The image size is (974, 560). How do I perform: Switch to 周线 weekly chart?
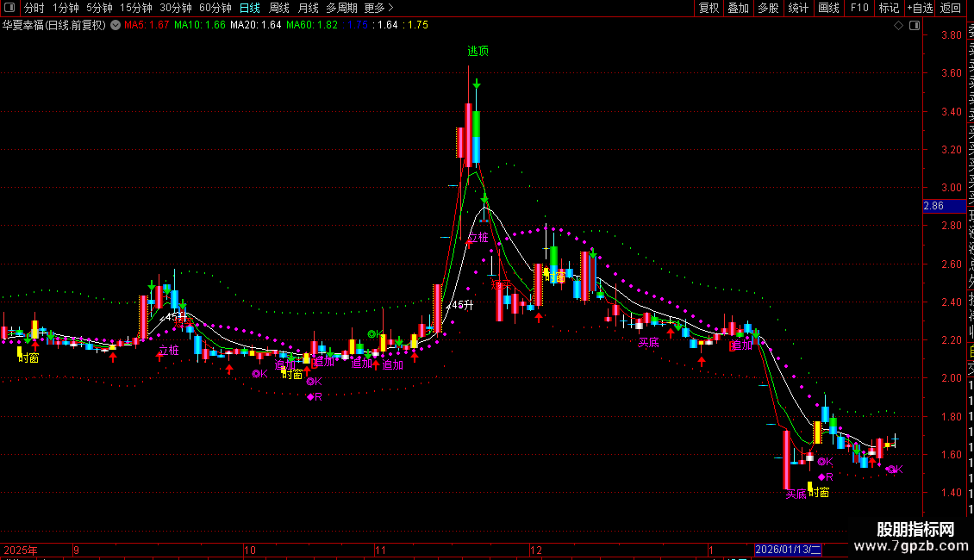pyautogui.click(x=279, y=8)
